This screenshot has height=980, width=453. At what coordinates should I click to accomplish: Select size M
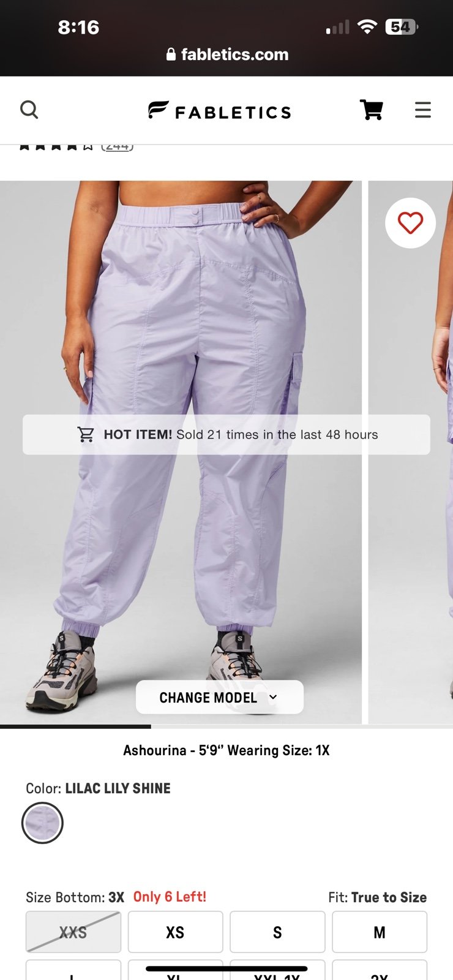(380, 932)
